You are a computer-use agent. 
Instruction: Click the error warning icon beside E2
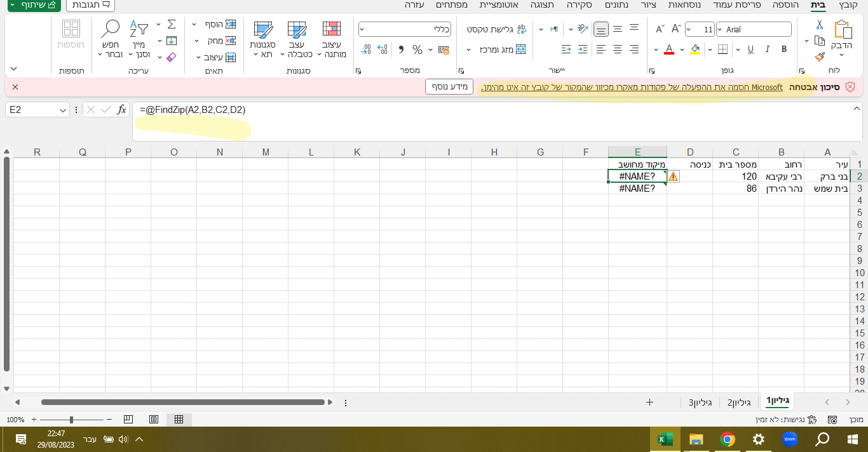point(674,176)
